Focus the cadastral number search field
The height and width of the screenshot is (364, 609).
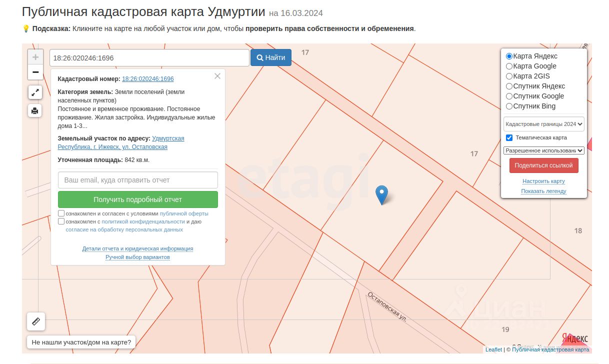coord(149,57)
